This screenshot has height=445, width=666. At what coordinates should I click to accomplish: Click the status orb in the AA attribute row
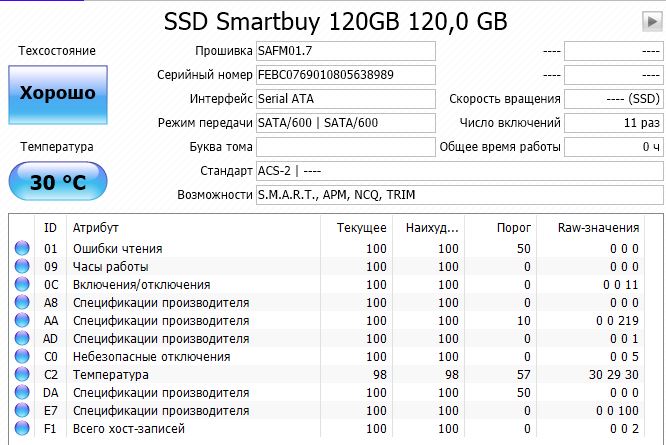click(22, 320)
